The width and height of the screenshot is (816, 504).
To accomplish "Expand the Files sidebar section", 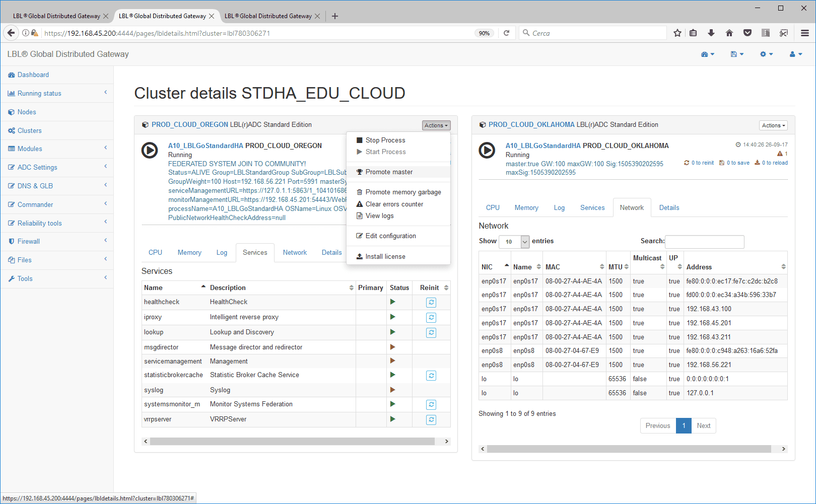I will point(56,260).
